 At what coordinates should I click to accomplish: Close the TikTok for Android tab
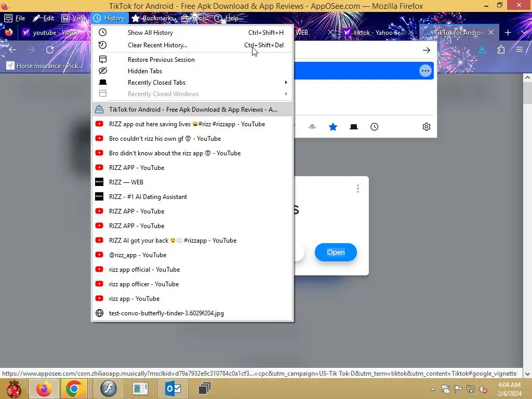tap(491, 33)
